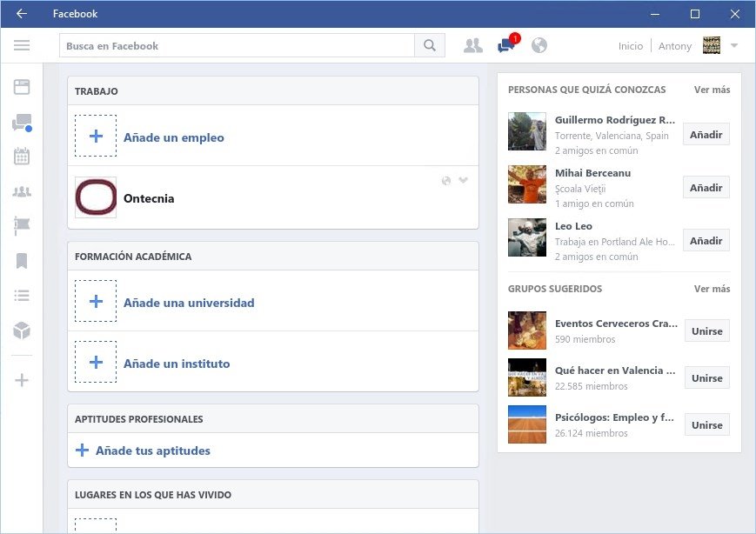Focus the Busca en Facebook search field
This screenshot has width=756, height=534.
(x=237, y=45)
